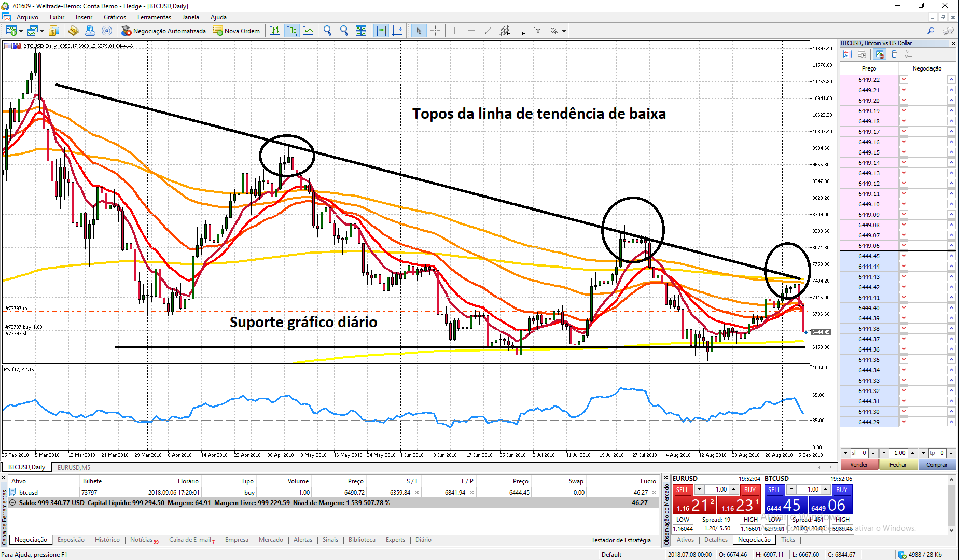
Task: Click the Fechar button in depth panel
Action: (898, 465)
